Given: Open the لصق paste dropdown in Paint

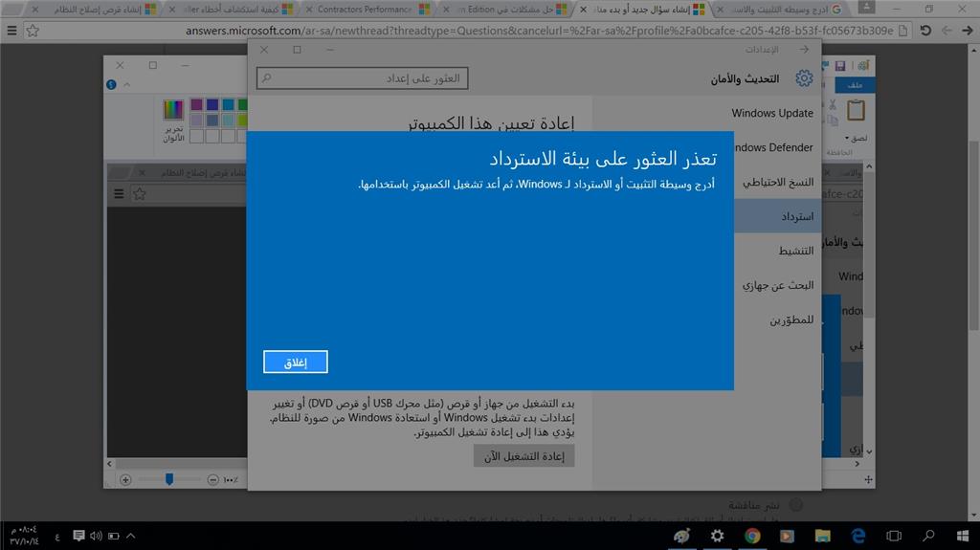Looking at the screenshot, I should (x=856, y=138).
